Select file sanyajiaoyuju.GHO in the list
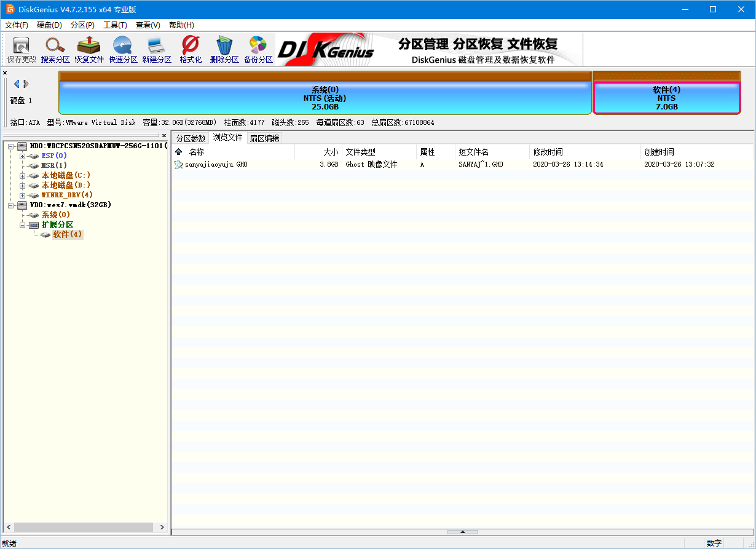This screenshot has height=549, width=756. coord(216,164)
